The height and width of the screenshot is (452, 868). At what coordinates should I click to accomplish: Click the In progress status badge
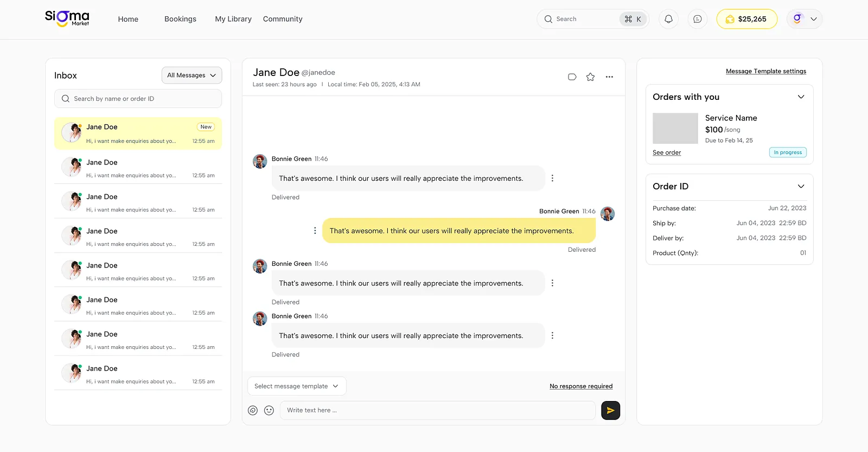[x=788, y=152]
